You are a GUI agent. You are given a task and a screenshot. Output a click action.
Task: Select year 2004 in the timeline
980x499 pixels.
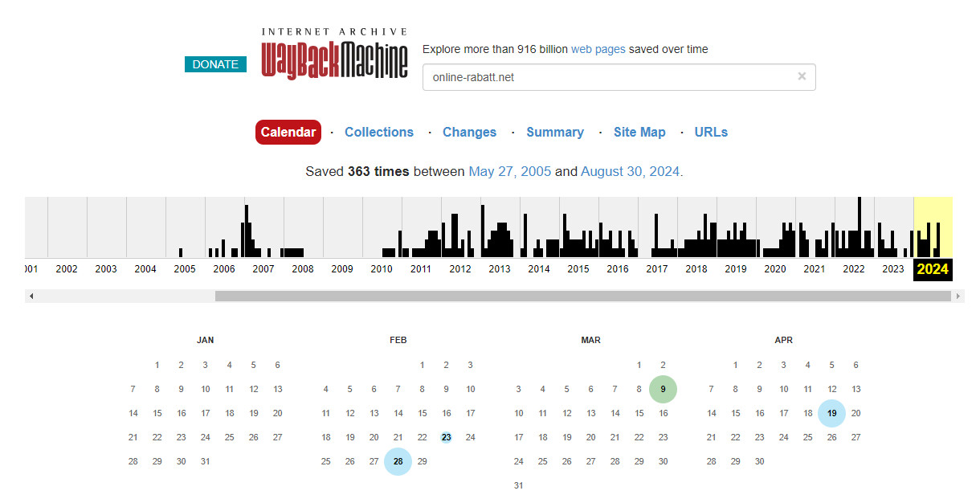[x=145, y=269]
